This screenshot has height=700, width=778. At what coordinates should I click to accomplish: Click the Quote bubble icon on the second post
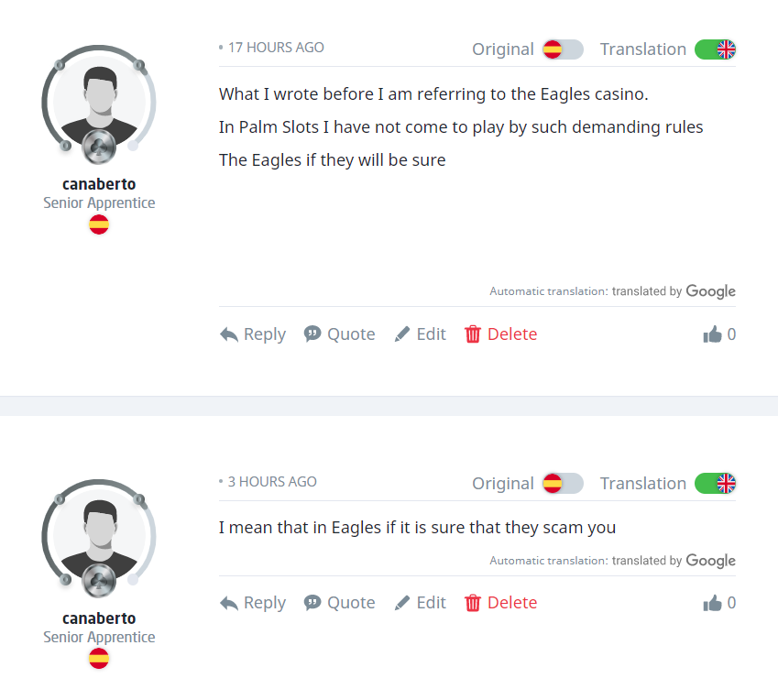click(312, 603)
